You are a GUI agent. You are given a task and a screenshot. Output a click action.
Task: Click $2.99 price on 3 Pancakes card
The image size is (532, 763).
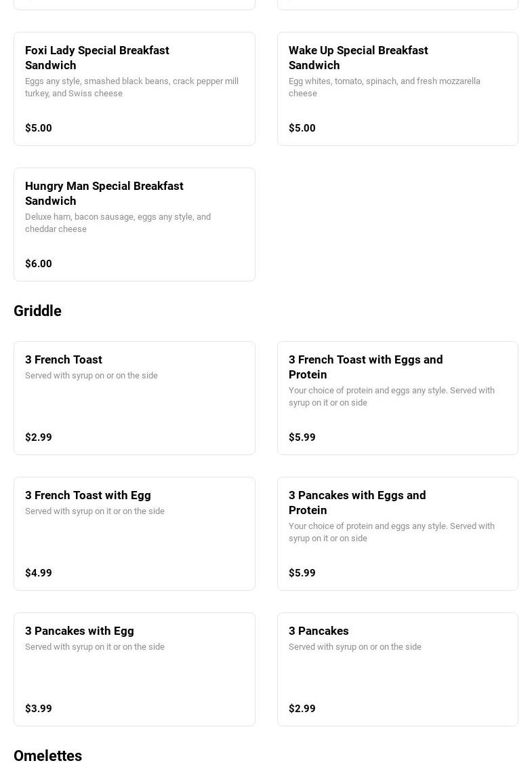click(x=302, y=709)
